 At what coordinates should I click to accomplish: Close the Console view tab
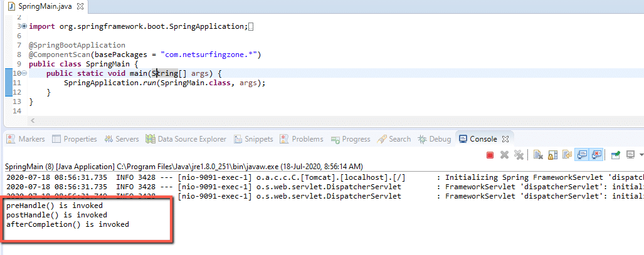click(505, 139)
